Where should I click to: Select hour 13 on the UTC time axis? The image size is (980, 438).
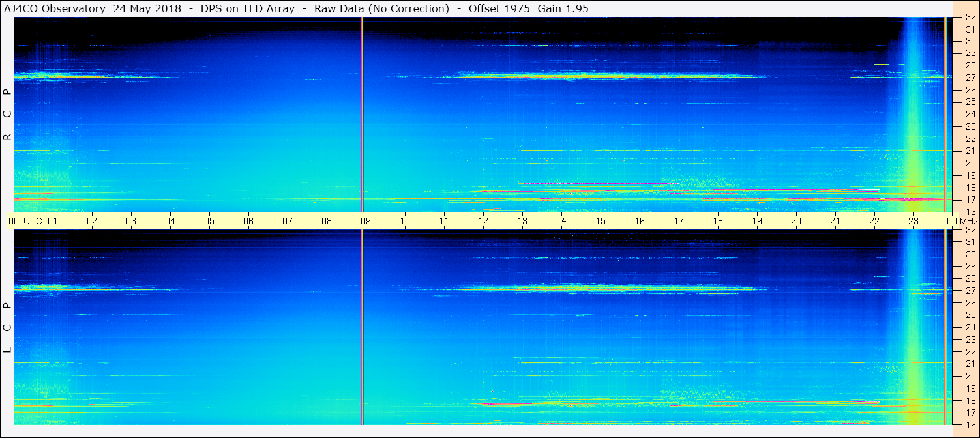click(522, 221)
